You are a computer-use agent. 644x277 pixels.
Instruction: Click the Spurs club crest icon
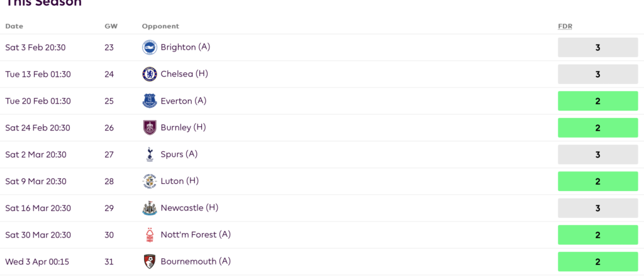[150, 155]
